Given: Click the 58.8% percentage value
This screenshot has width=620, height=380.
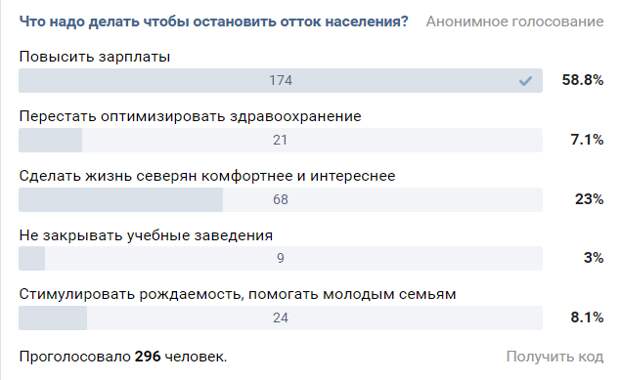Looking at the screenshot, I should coord(583,80).
